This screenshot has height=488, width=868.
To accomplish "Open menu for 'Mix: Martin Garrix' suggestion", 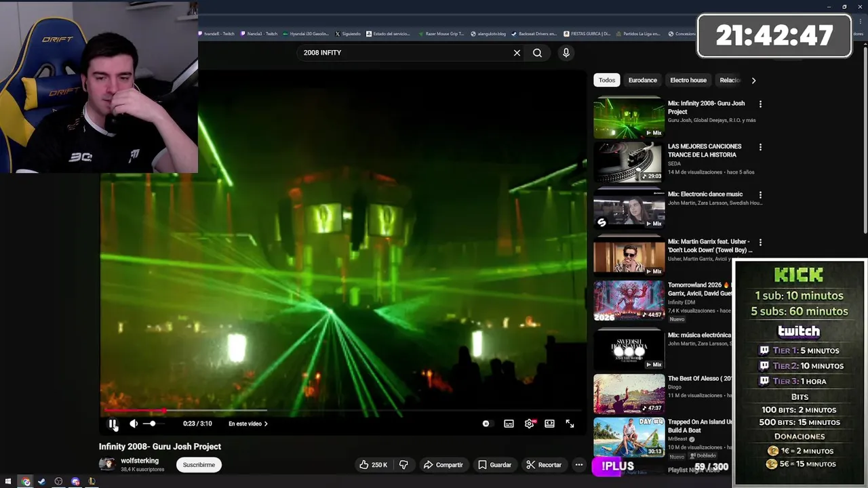I will 760,242.
